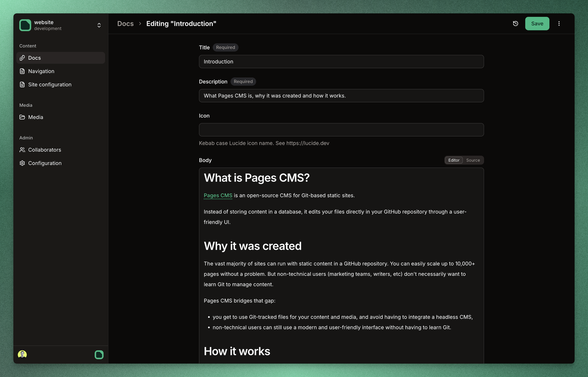Viewport: 588px width, 377px height.
Task: Open the three-dot actions menu
Action: pos(559,23)
